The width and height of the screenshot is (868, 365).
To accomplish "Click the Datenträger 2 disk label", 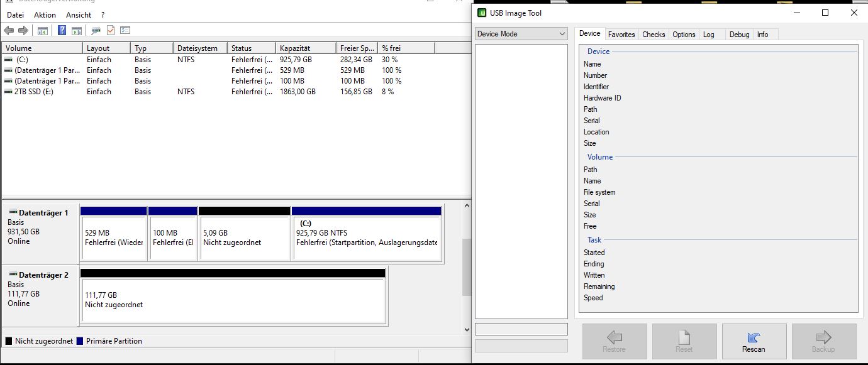I will pos(43,275).
